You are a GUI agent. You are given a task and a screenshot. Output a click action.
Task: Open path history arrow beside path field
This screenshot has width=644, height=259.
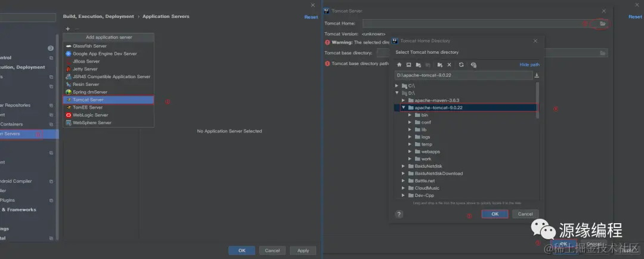coord(537,76)
